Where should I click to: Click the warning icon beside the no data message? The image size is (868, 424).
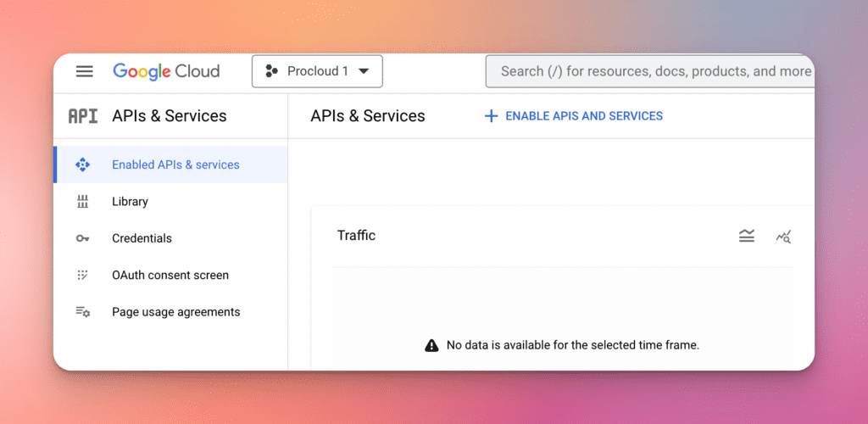point(431,345)
